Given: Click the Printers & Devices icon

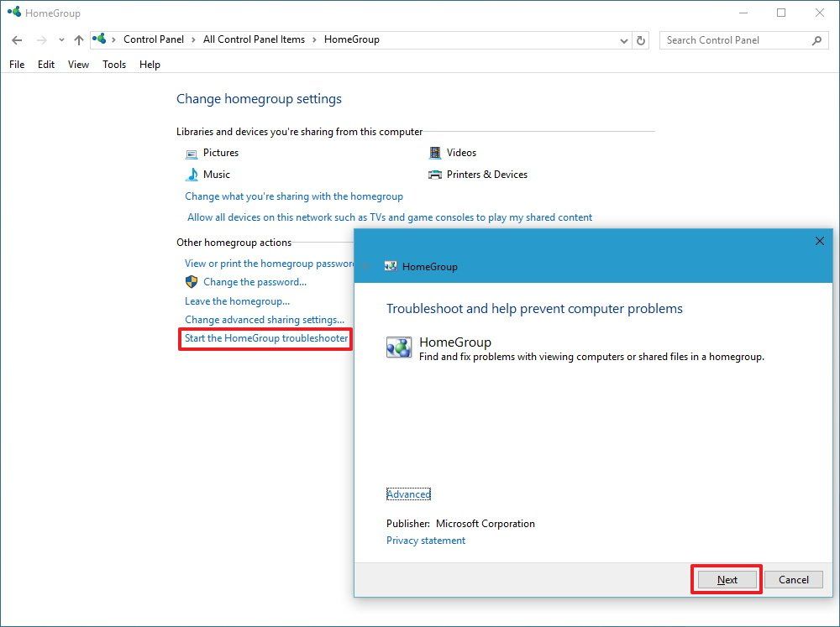Looking at the screenshot, I should (x=435, y=175).
